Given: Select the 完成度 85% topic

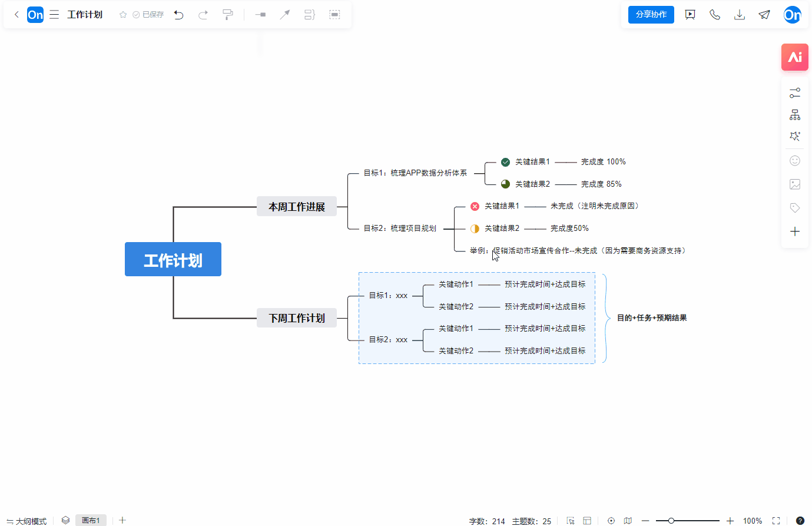Looking at the screenshot, I should click(x=601, y=184).
